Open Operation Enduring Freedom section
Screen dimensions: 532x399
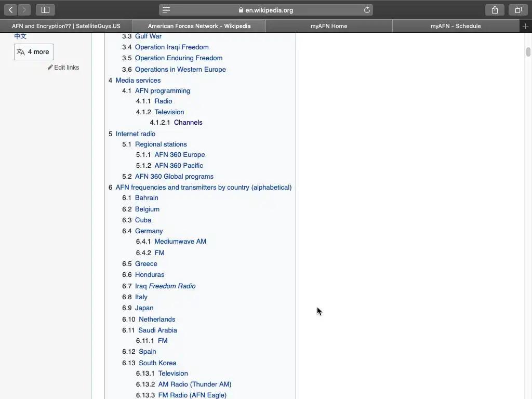point(179,58)
